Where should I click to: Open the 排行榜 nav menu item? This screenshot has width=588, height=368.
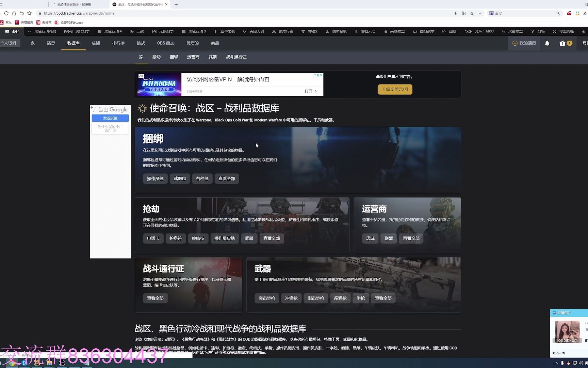118,43
